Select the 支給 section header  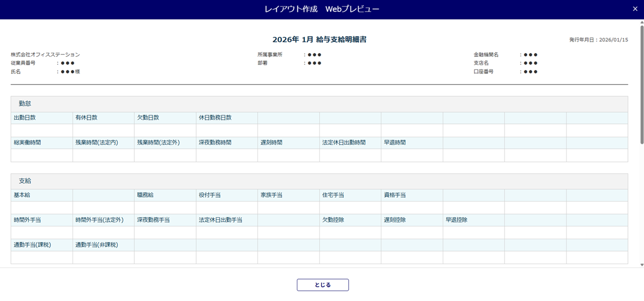tap(25, 181)
